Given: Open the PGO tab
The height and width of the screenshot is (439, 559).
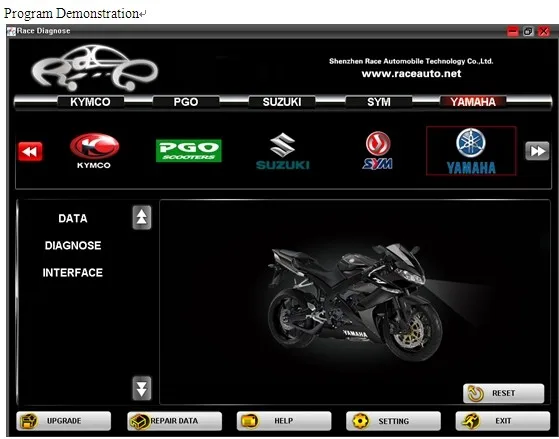Looking at the screenshot, I should (186, 102).
